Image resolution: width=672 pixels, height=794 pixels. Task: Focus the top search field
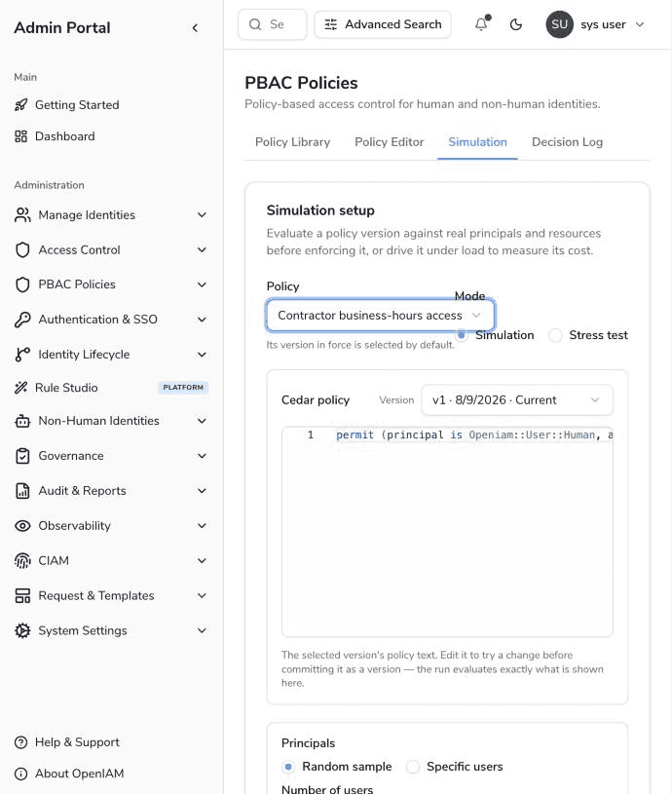click(x=273, y=24)
